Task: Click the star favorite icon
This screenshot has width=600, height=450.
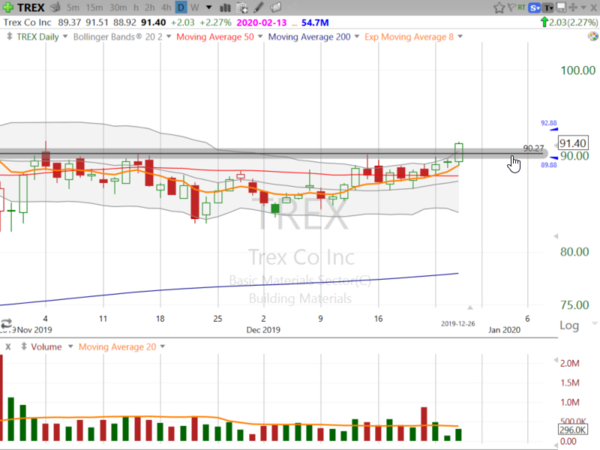Action: point(499,7)
